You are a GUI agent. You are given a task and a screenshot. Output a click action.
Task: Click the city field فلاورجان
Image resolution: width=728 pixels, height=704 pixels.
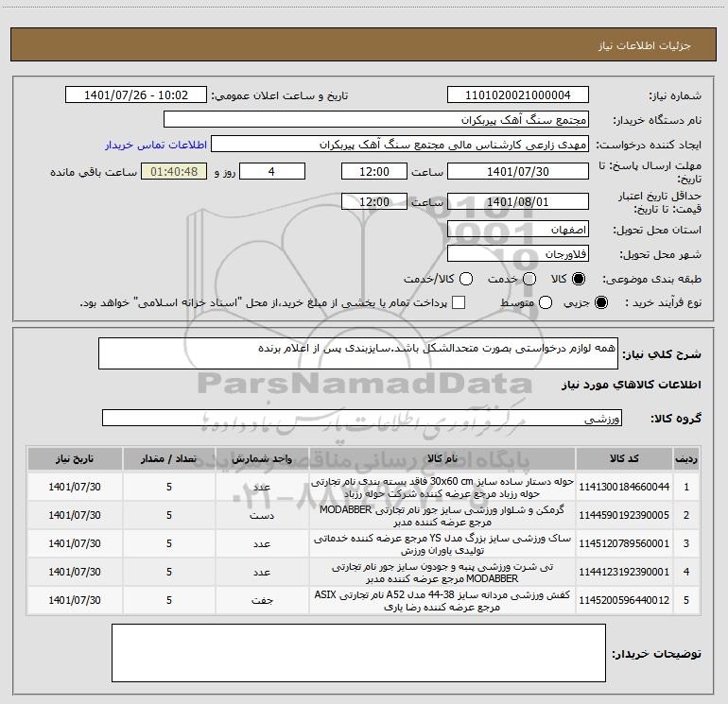coord(518,254)
